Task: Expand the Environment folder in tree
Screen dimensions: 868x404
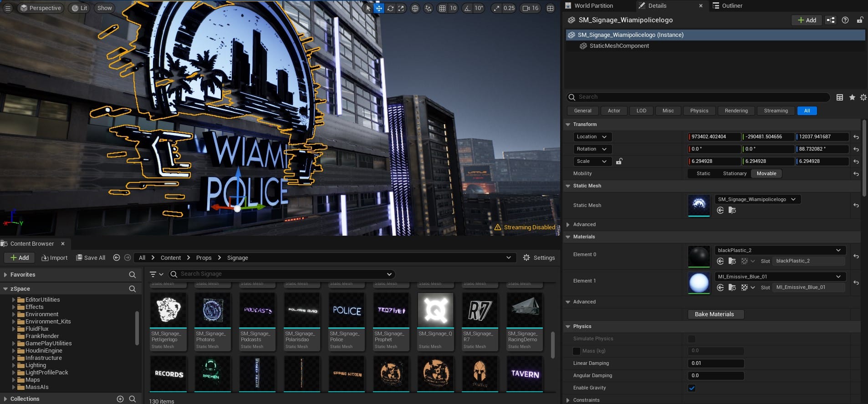Action: 14,314
